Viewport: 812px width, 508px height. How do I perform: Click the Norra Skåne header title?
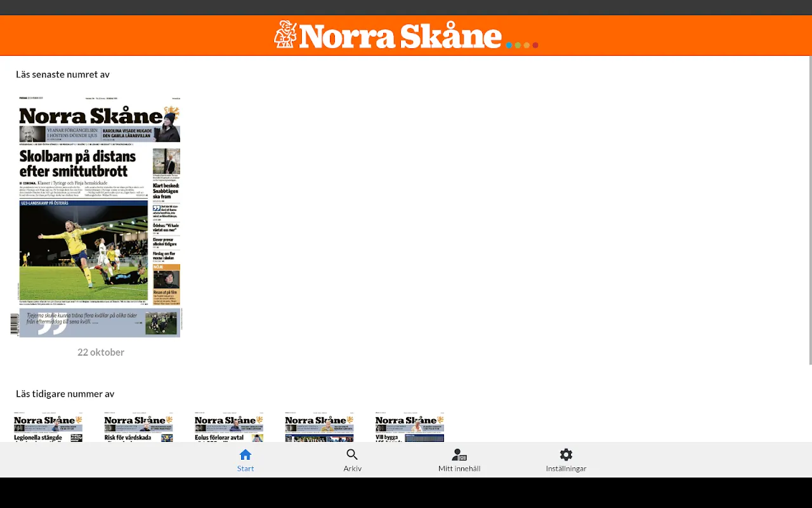[400, 36]
